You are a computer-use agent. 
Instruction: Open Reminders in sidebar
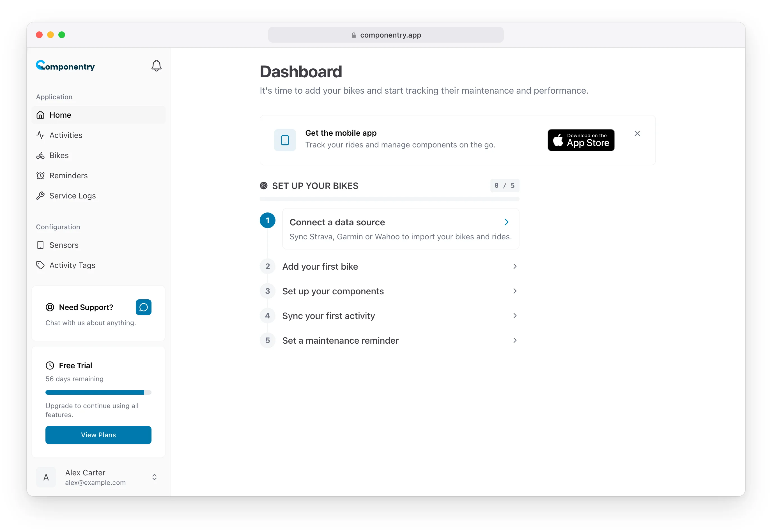click(98, 175)
